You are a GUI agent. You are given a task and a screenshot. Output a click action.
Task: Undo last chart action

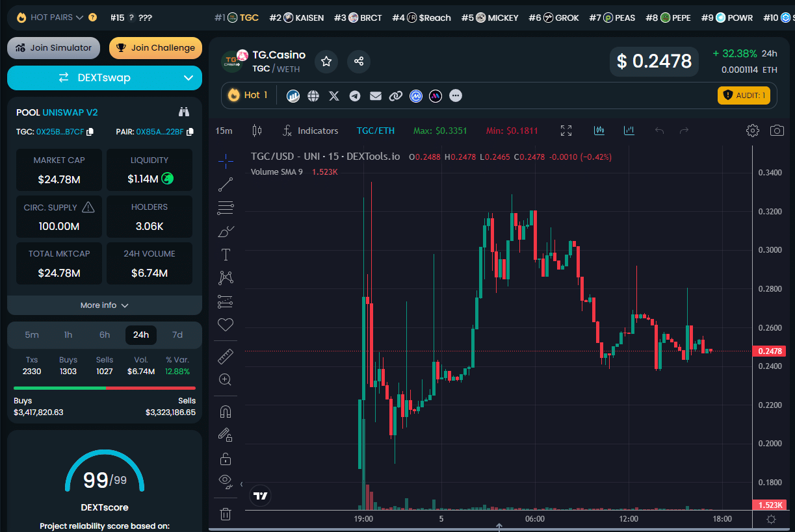click(x=660, y=131)
